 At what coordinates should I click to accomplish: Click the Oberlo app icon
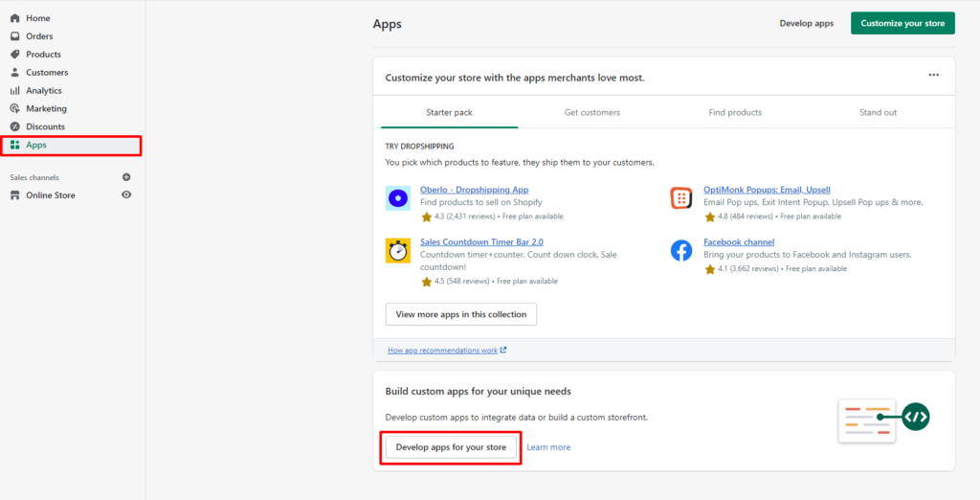click(x=398, y=198)
